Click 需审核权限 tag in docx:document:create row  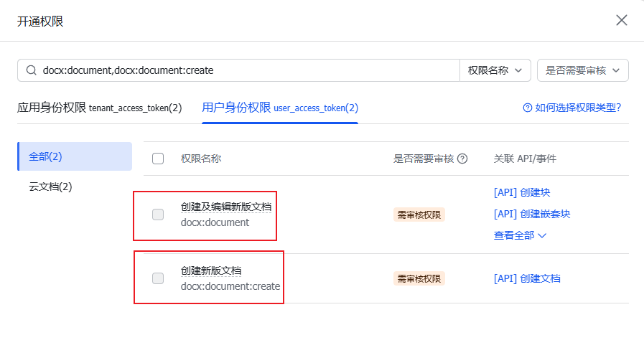point(419,278)
